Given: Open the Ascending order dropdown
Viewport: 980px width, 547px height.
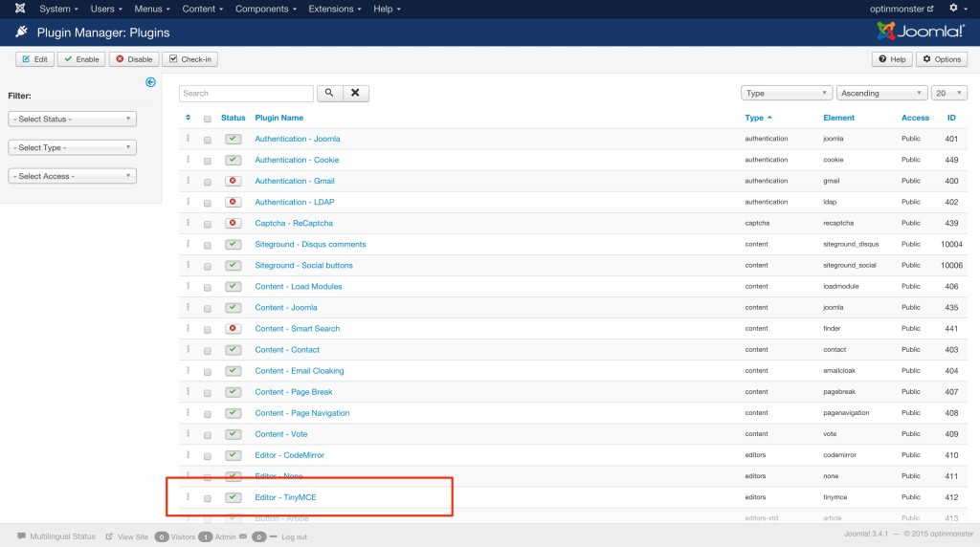Looking at the screenshot, I should click(x=881, y=93).
